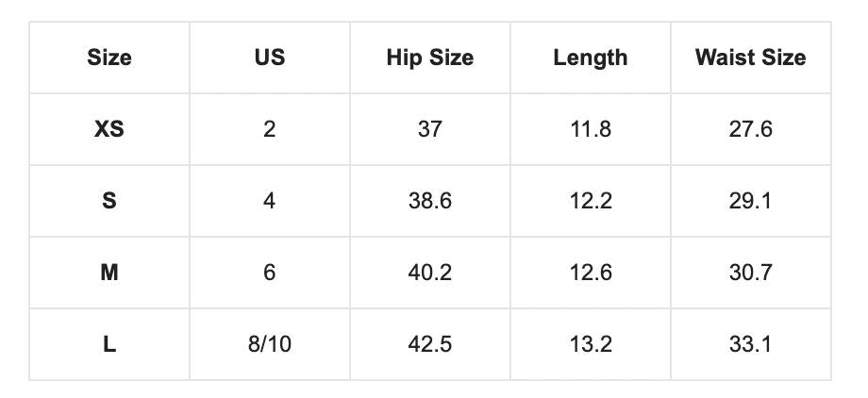Click US size 2 cell
The width and height of the screenshot is (868, 398).
(270, 129)
